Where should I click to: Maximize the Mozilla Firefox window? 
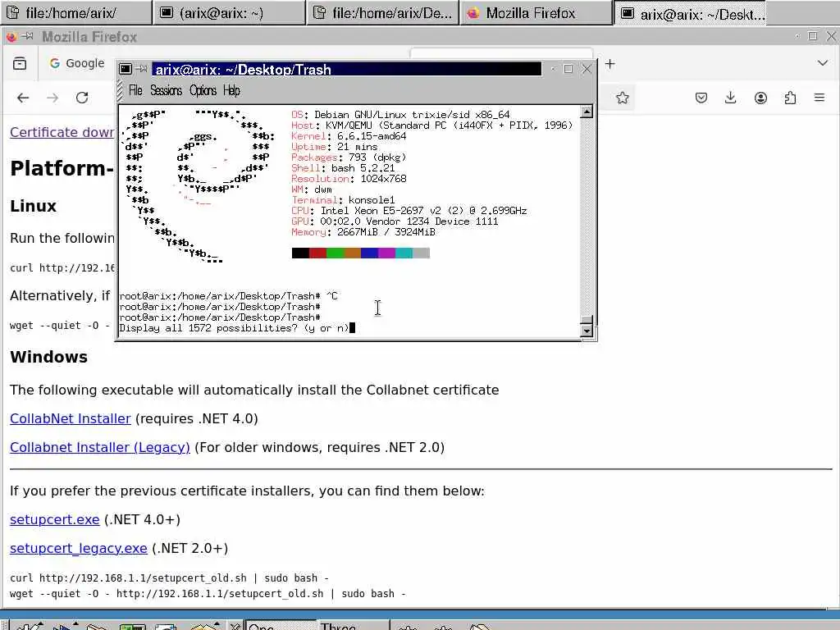point(813,36)
